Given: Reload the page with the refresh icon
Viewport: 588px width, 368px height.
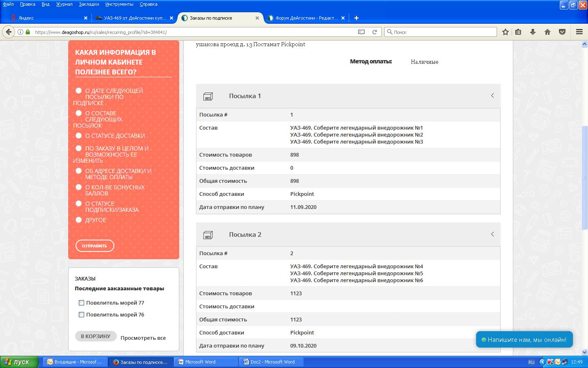Looking at the screenshot, I should 374,32.
